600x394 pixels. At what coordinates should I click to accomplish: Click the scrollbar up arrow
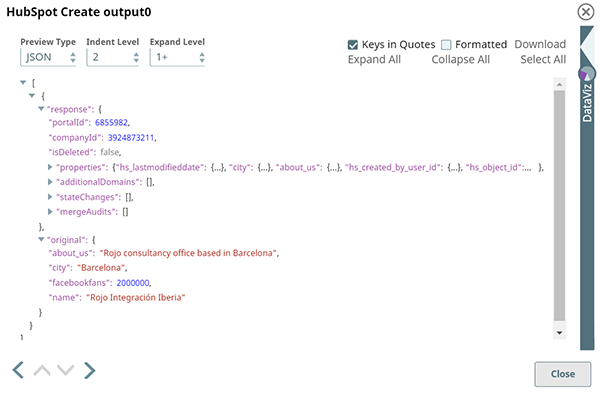(x=559, y=84)
